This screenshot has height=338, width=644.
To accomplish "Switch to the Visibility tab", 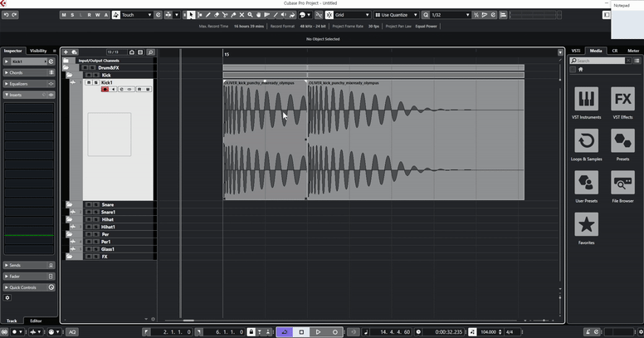I will (x=38, y=51).
